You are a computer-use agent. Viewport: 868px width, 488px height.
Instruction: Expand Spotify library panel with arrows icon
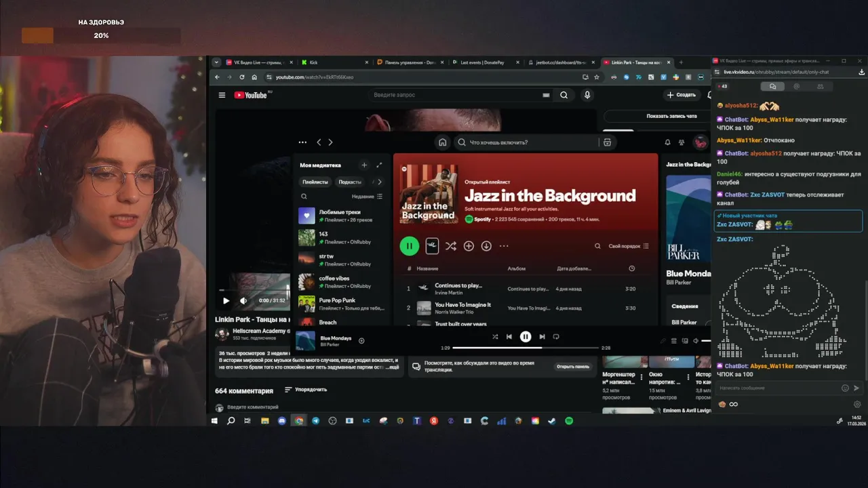[x=379, y=165]
